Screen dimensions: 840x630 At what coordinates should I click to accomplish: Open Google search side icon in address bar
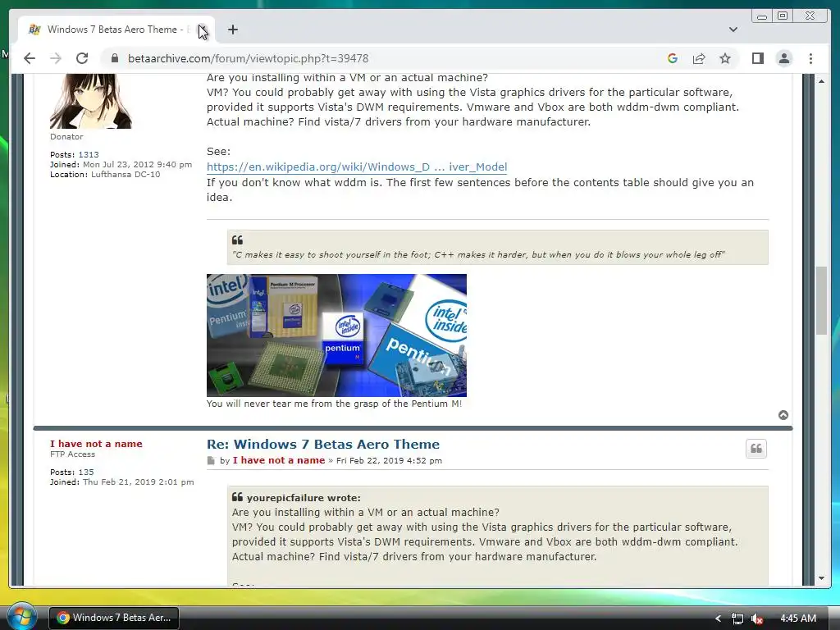(673, 58)
